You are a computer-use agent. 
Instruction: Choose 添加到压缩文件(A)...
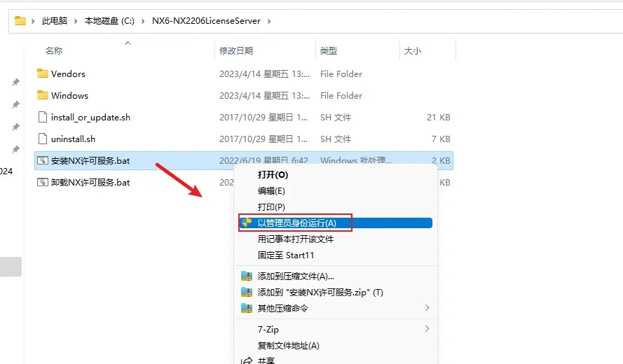click(296, 276)
